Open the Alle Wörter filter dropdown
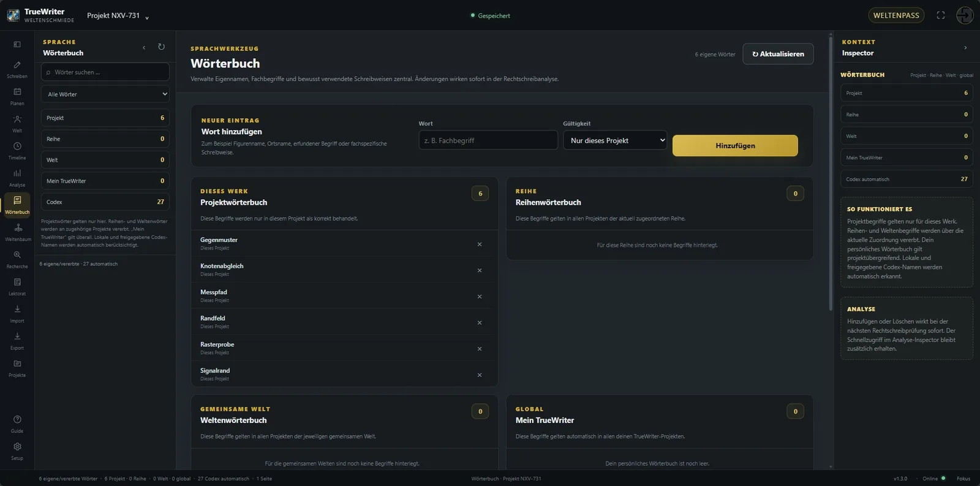The width and height of the screenshot is (980, 486). (105, 94)
